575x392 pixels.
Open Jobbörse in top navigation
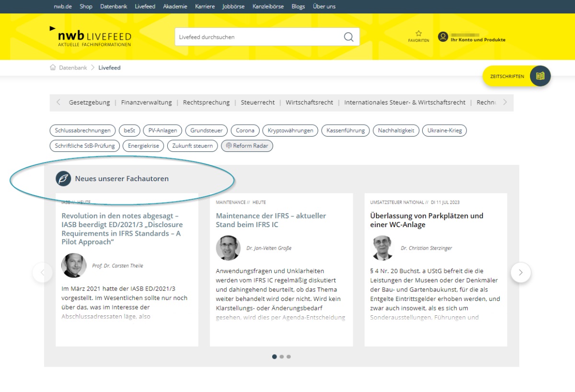click(x=234, y=7)
